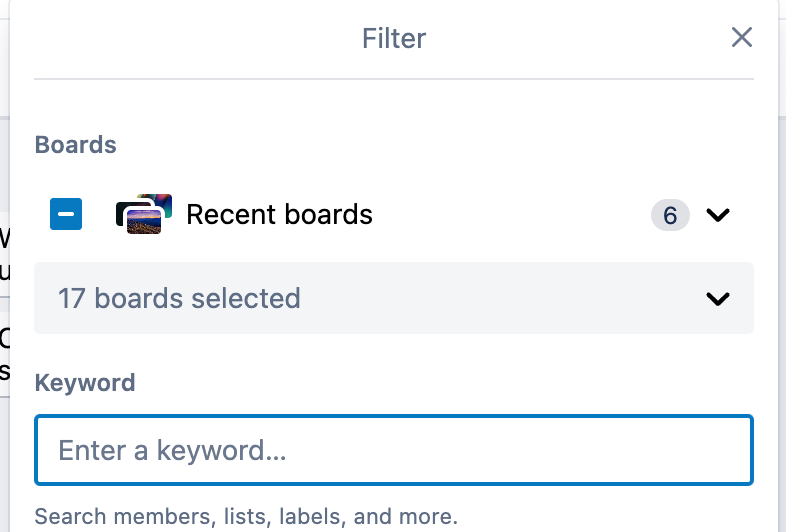Click the Boards section heading

(76, 145)
